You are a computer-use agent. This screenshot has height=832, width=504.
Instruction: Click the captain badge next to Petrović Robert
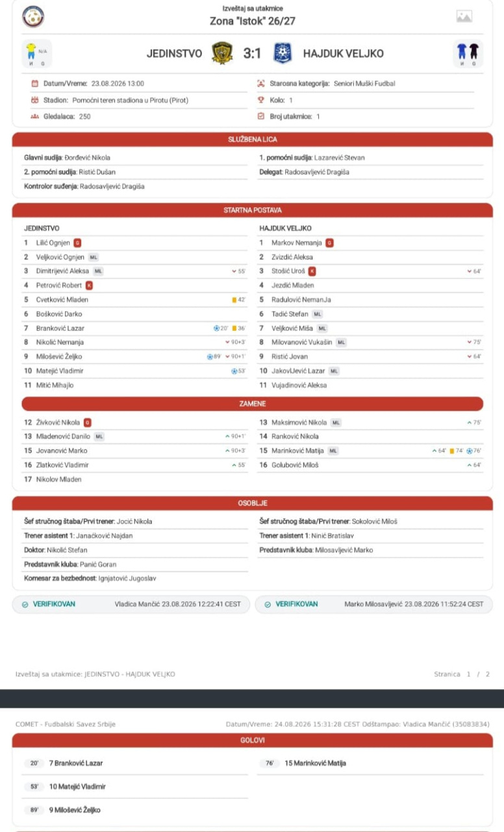[x=90, y=285]
